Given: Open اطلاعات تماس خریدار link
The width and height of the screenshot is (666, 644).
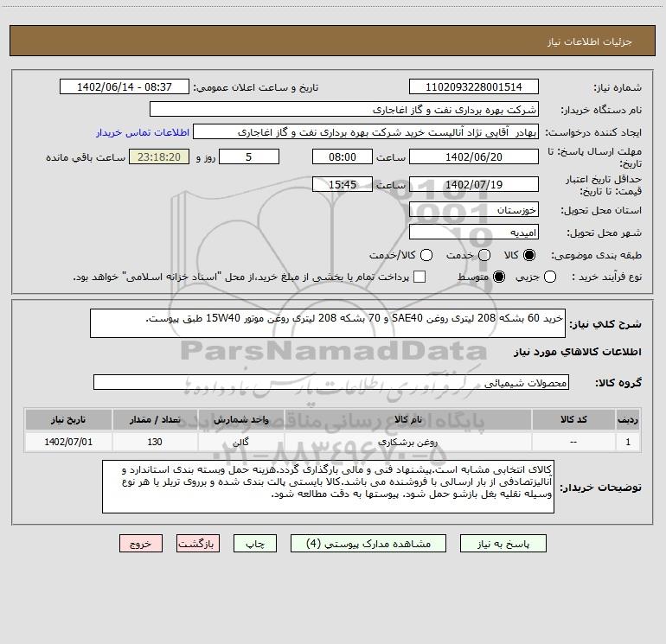Looking at the screenshot, I should click(143, 132).
